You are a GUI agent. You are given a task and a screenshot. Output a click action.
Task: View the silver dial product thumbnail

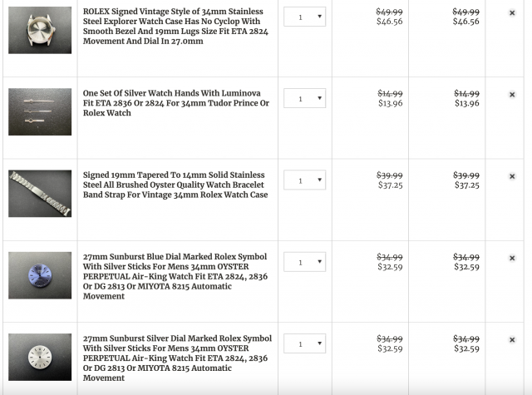point(40,358)
